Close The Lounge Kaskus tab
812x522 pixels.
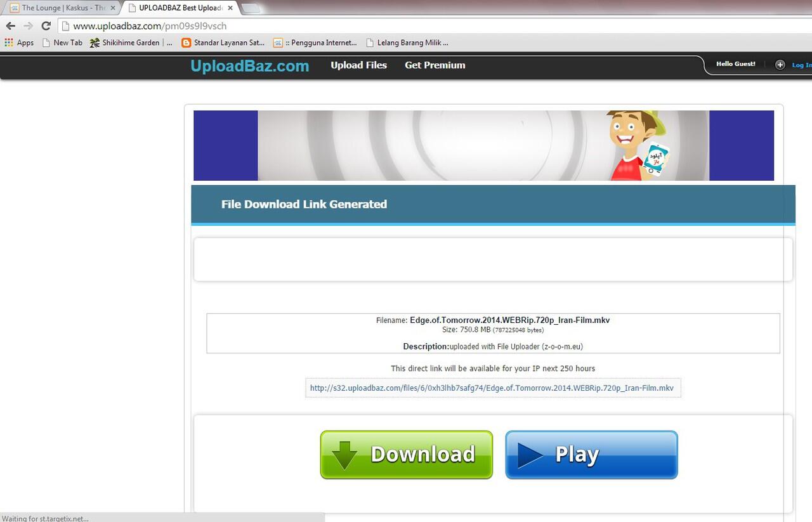[112, 8]
